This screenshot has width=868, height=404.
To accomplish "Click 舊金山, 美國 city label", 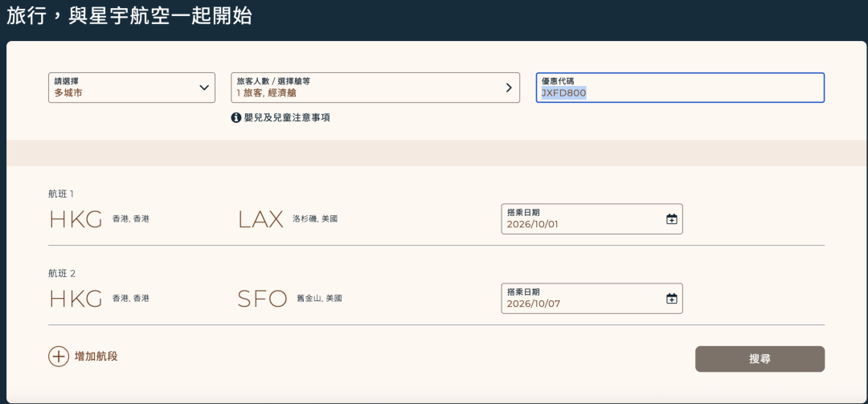I will [319, 298].
